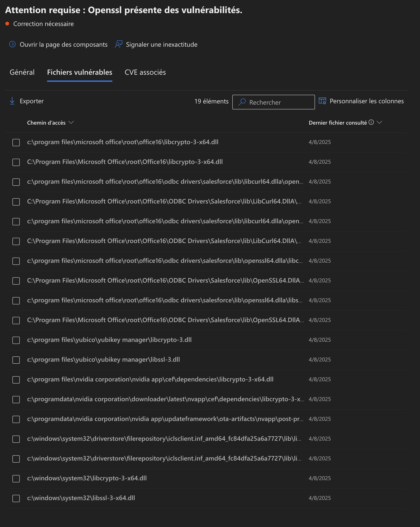
Task: Tick checkbox for nvidia app\cef\dependencies libcrypto file
Action: [x=16, y=380]
